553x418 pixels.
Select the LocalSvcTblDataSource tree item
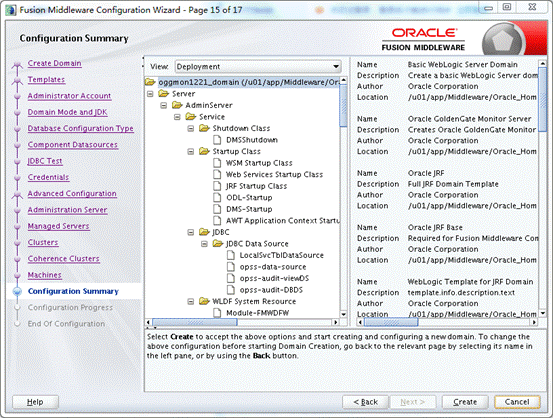[281, 255]
